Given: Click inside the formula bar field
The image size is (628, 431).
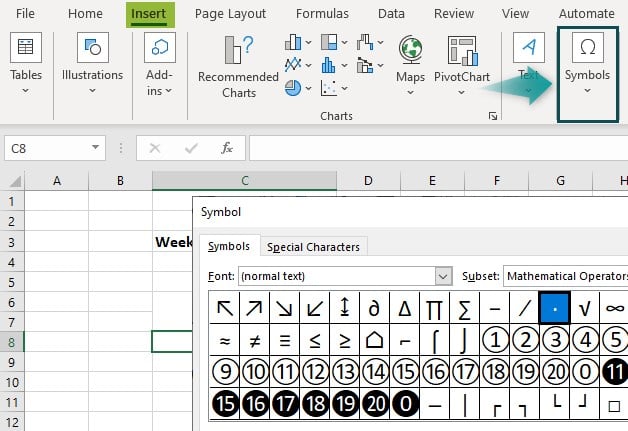Looking at the screenshot, I should [x=439, y=148].
